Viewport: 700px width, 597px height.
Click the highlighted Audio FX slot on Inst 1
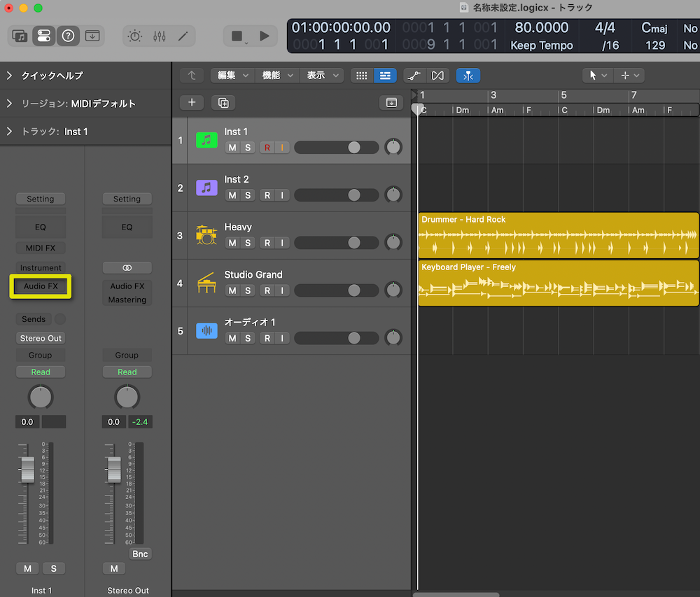[41, 286]
